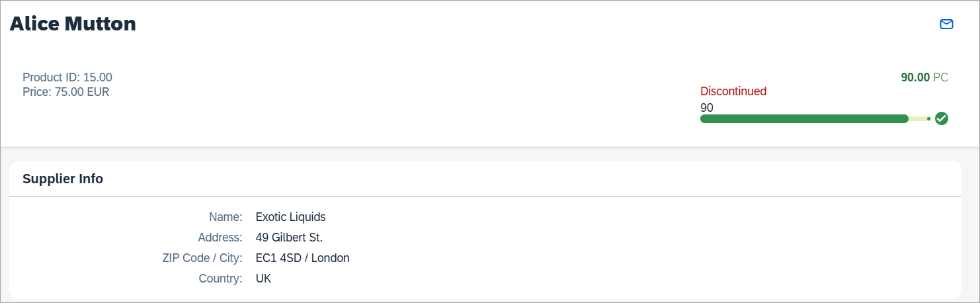Click the green checkmark status icon
Screen dimensions: 980x303
point(942,118)
